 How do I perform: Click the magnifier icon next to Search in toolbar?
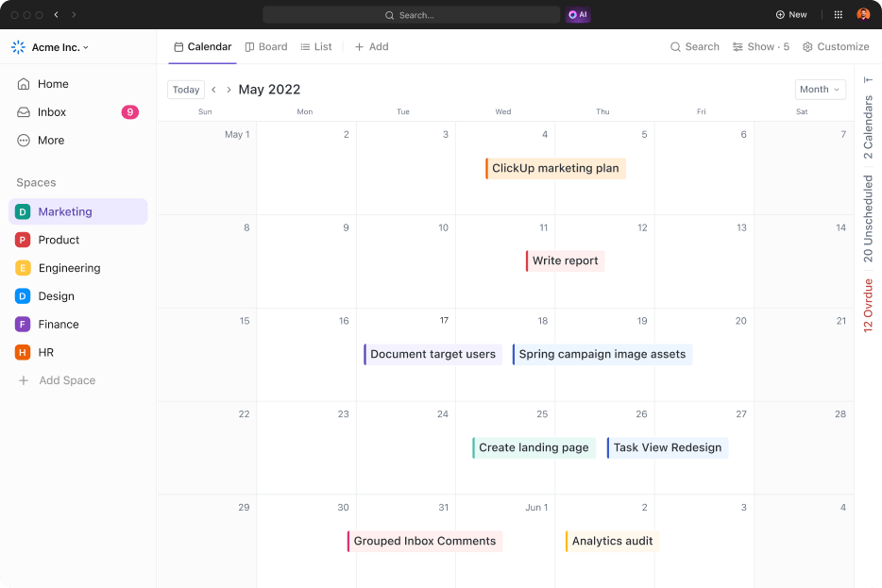(675, 47)
